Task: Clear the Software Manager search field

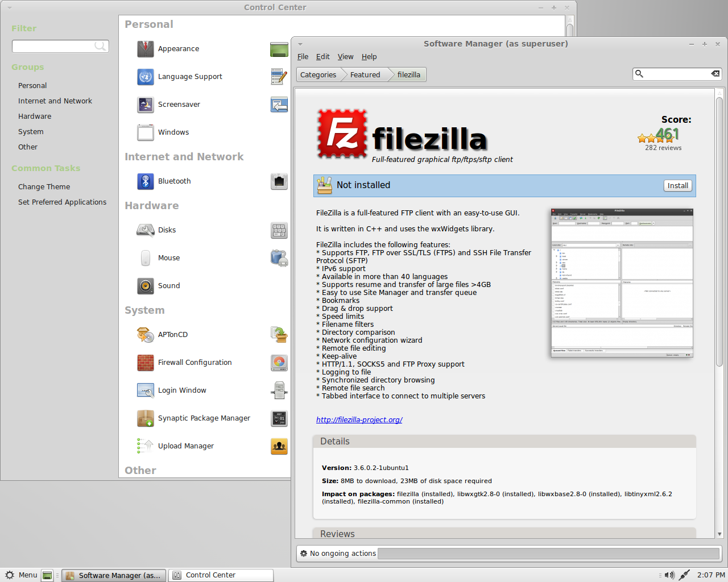Action: [x=715, y=74]
